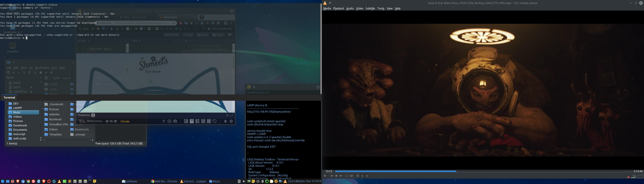This screenshot has height=184, width=644.
Task: Toggle VLC shuffle mode
Action: [x=367, y=176]
